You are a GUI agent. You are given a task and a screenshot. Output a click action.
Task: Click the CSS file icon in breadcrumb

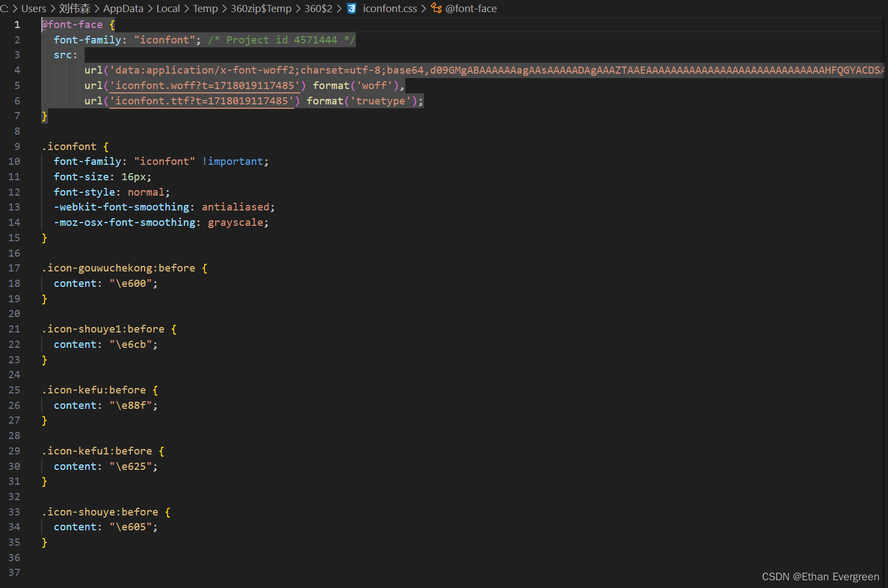pyautogui.click(x=352, y=8)
